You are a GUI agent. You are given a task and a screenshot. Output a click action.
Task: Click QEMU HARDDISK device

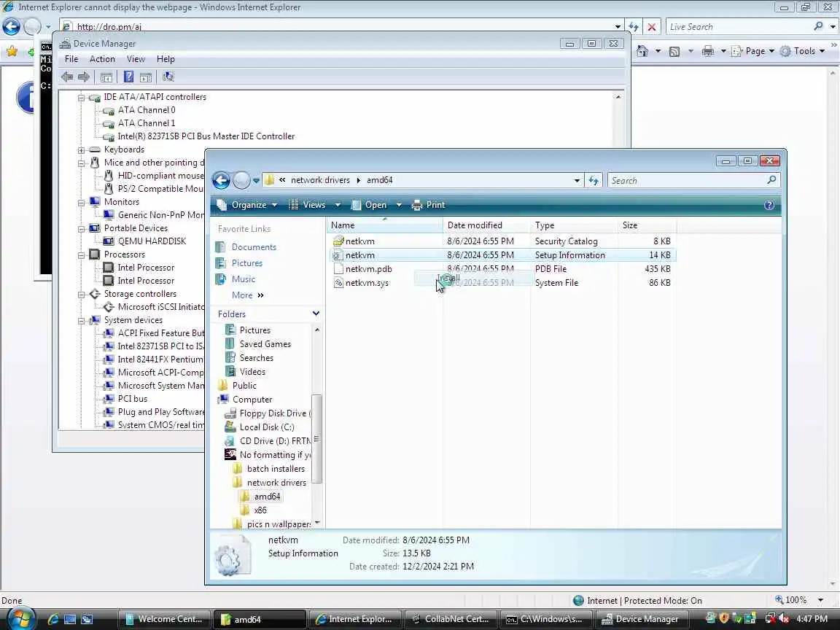152,241
